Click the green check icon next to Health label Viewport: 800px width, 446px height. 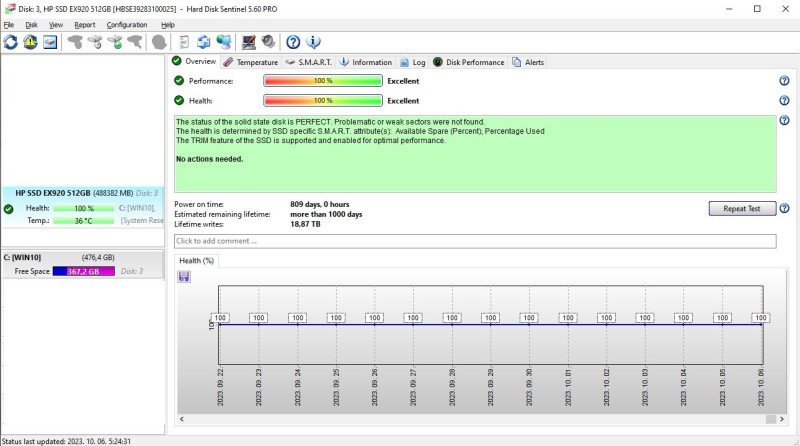click(x=179, y=101)
